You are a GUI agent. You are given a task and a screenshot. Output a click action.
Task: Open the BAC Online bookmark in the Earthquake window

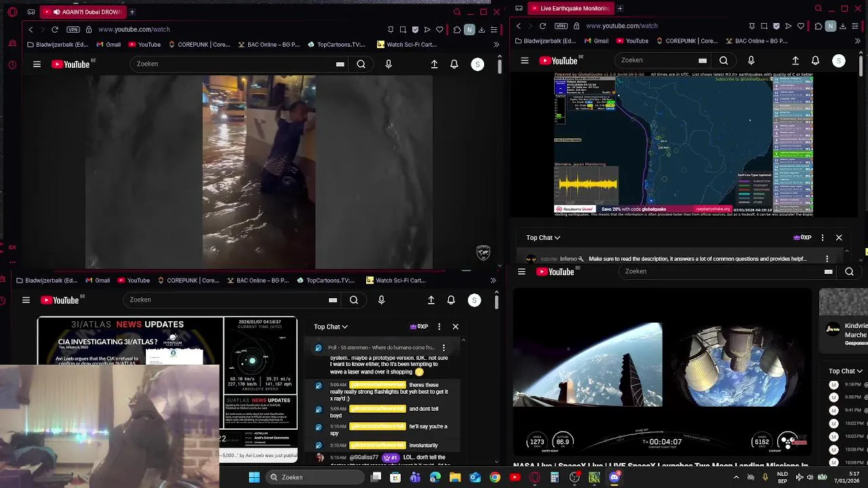tap(756, 41)
